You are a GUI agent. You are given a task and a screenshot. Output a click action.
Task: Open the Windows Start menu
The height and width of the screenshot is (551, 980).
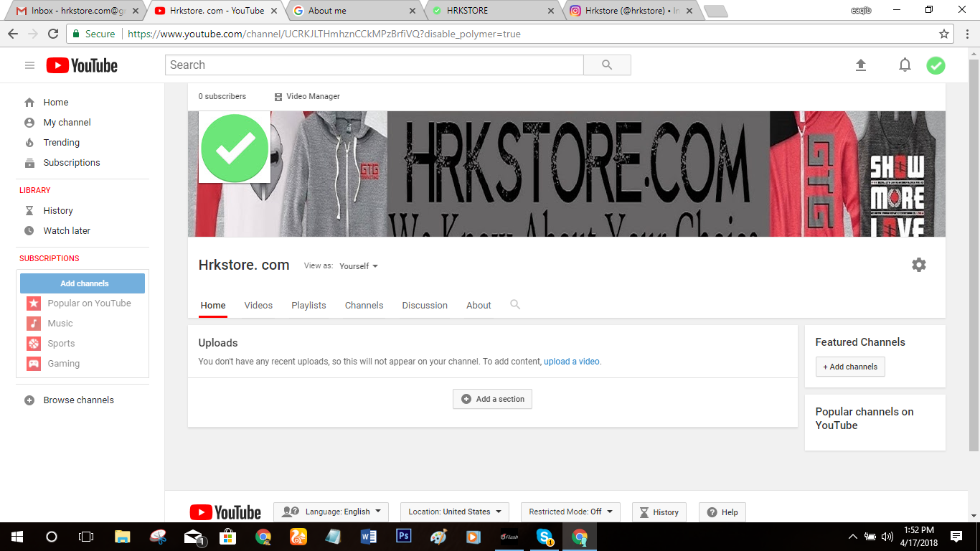click(x=17, y=536)
